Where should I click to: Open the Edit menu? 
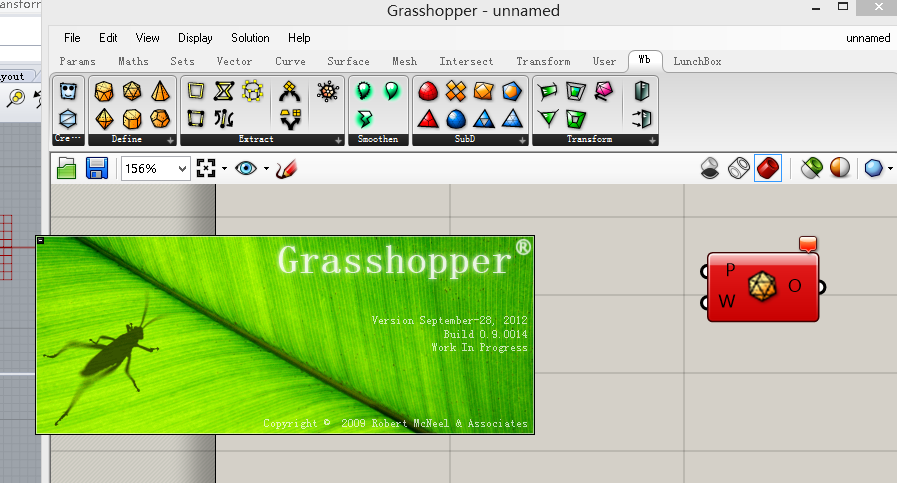pos(108,38)
